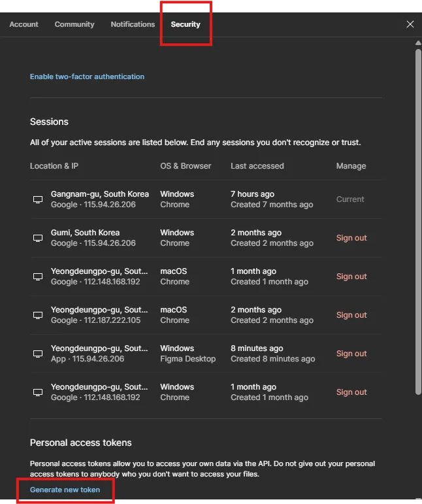Generate new personal access token

click(x=65, y=490)
